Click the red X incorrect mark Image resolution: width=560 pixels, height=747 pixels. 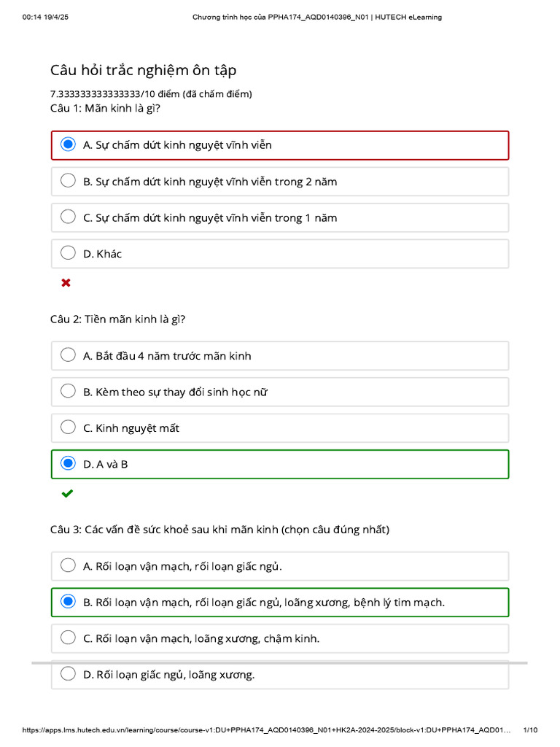pos(66,283)
